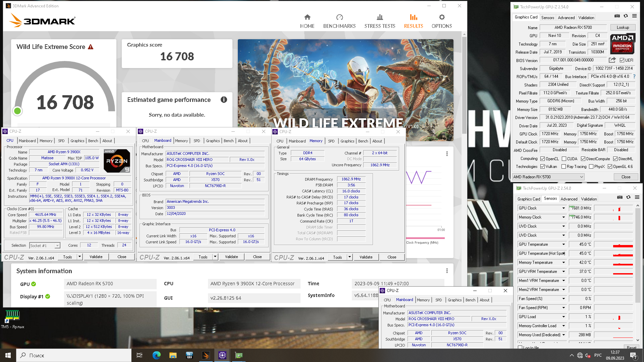Open the 3DMark HOME page
Screen dimensions: 644x362
point(307,21)
